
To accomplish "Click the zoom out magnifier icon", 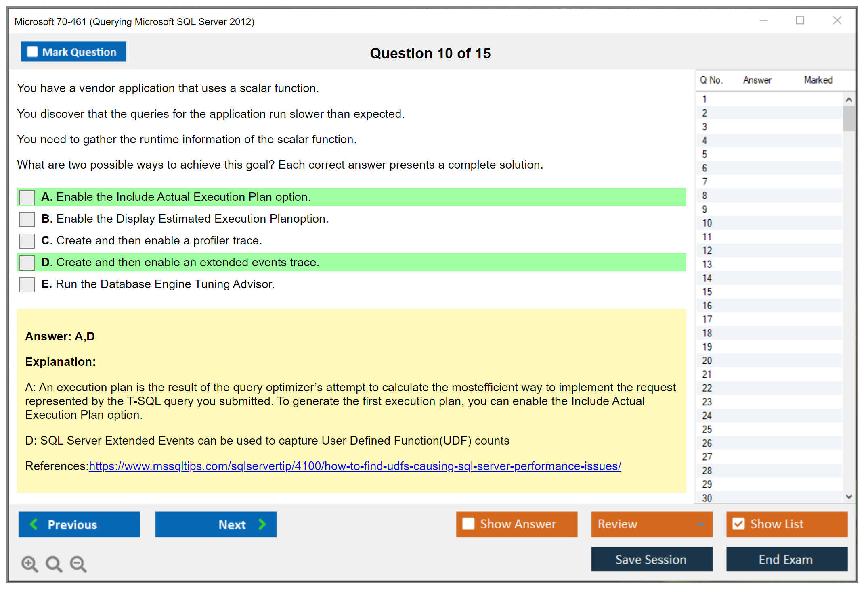I will (78, 564).
